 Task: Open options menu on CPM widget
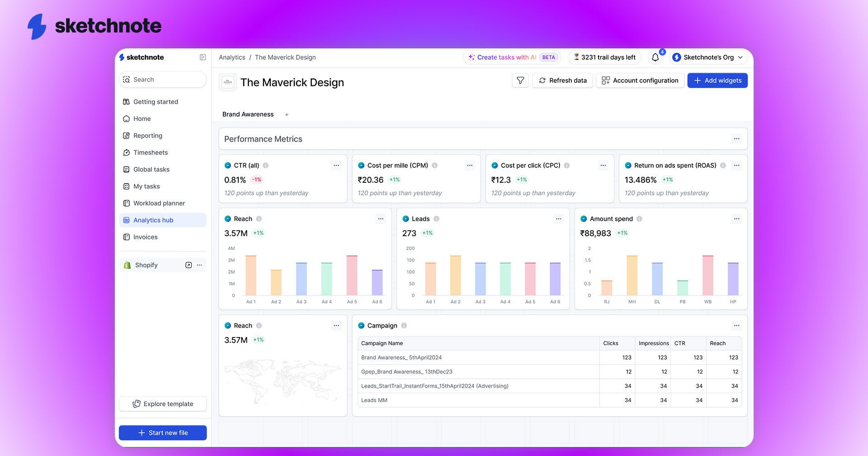pos(470,166)
